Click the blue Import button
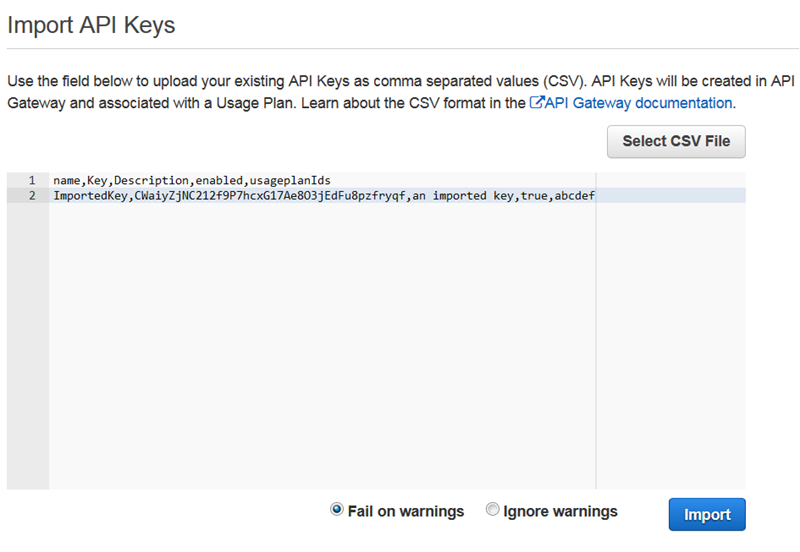Image resolution: width=800 pixels, height=552 pixels. (706, 514)
